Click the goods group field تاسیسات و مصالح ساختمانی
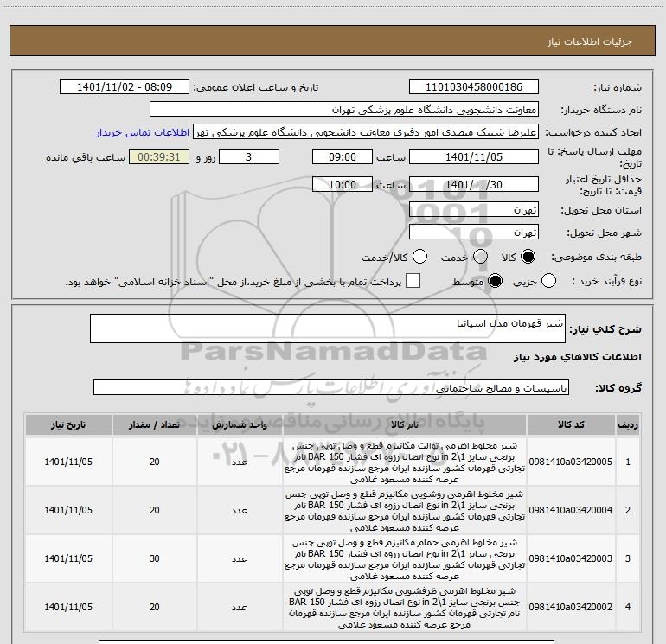666x644 pixels. tap(331, 387)
